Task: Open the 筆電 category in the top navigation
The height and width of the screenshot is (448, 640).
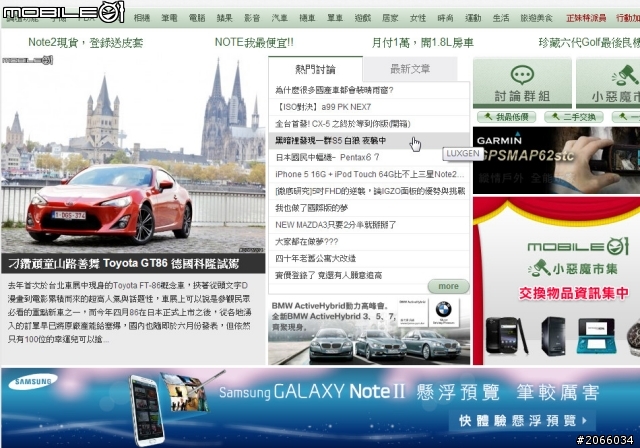Action: 169,18
